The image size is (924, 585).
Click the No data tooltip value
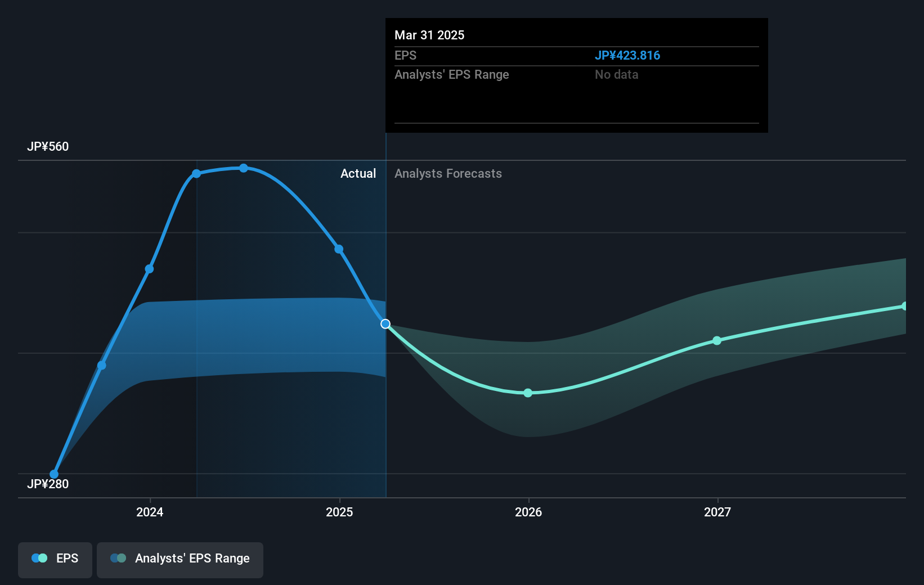pos(617,75)
